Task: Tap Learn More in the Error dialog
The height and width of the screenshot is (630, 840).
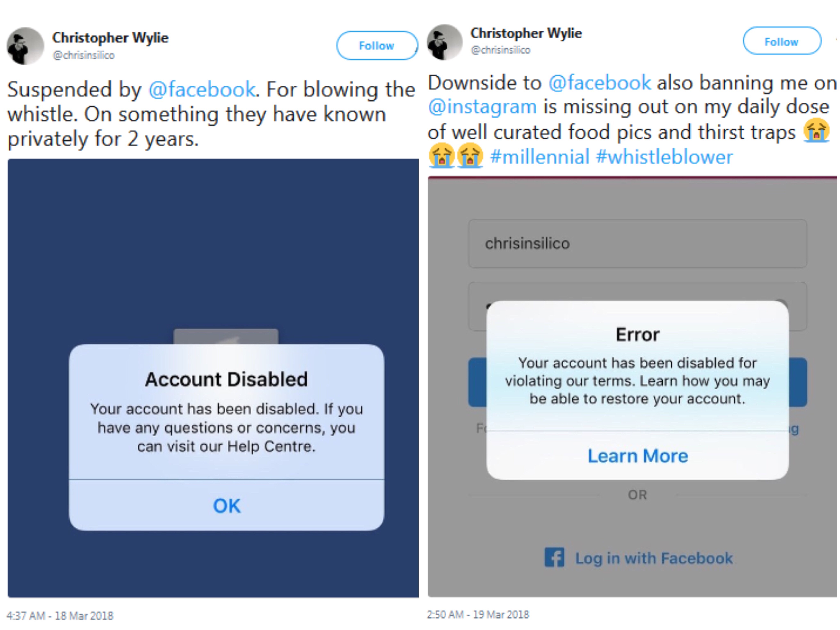Action: [x=638, y=455]
